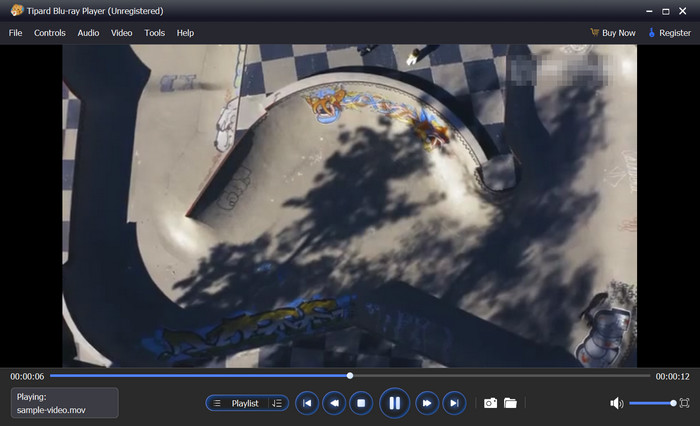Open the Controls menu
The image size is (700, 426).
pos(50,33)
